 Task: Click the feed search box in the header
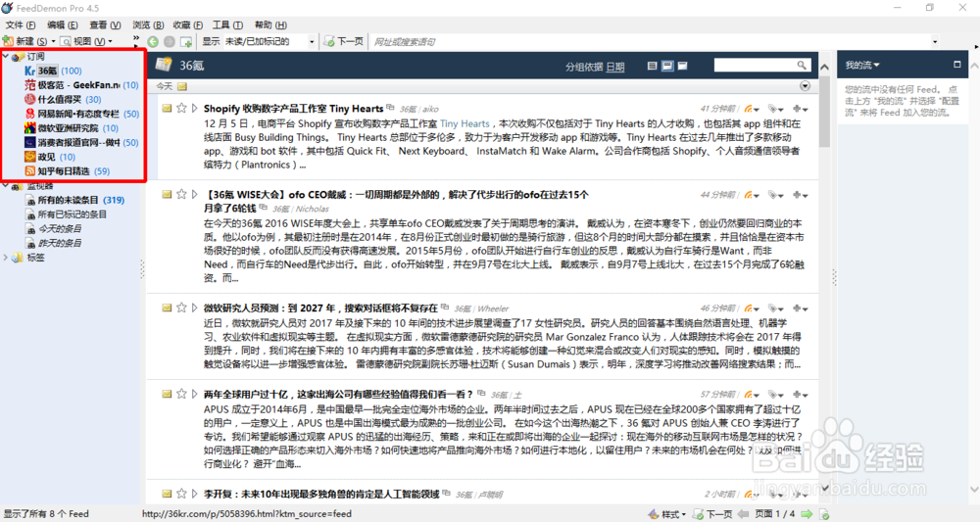(x=755, y=65)
